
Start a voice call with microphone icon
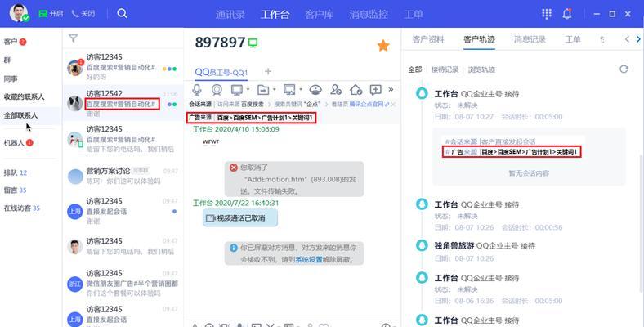pyautogui.click(x=197, y=90)
